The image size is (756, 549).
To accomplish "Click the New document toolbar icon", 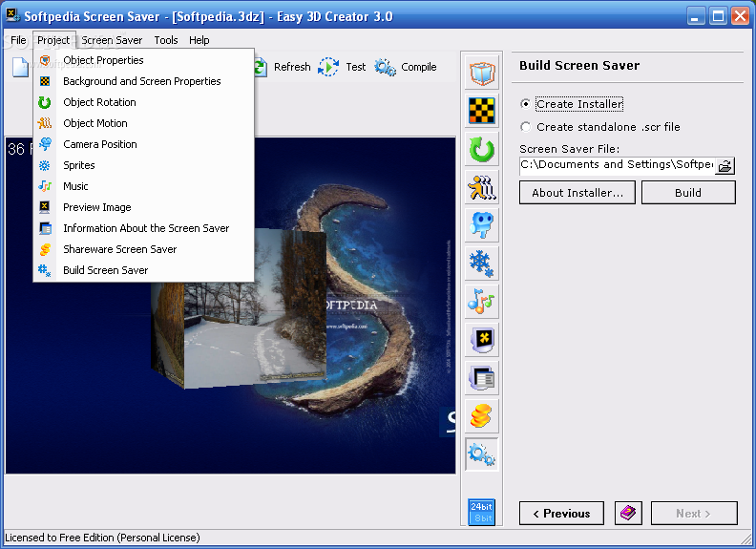I will click(20, 67).
